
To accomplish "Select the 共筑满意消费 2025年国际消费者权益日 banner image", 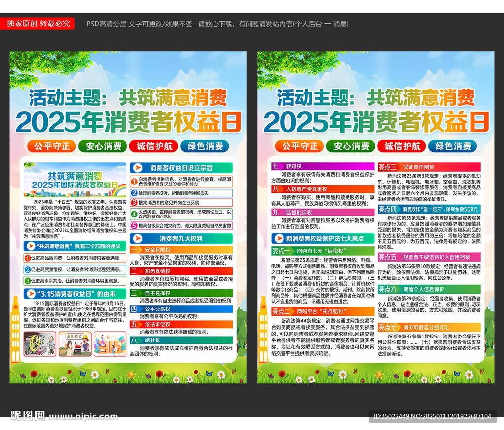I will (75, 180).
